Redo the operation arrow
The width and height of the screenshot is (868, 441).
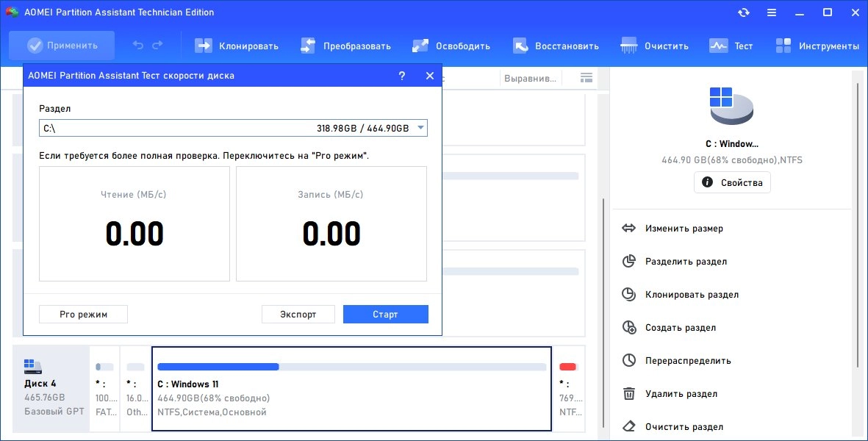pos(158,46)
